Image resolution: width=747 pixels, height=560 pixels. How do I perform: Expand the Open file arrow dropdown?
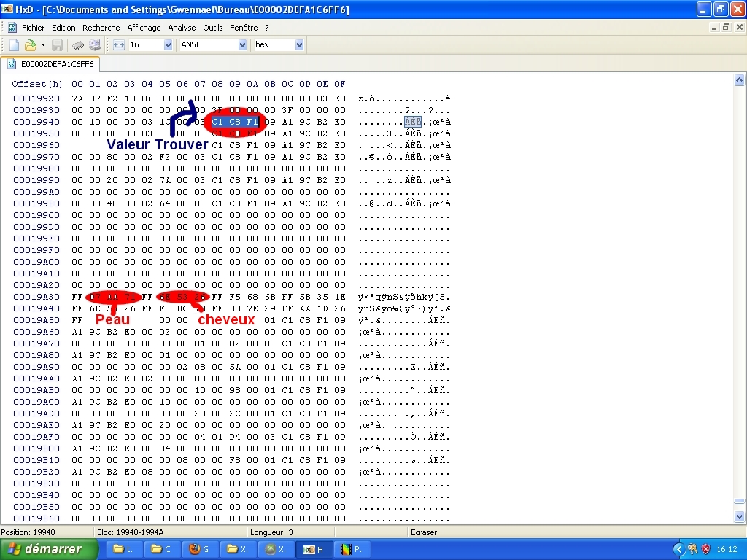pos(43,45)
